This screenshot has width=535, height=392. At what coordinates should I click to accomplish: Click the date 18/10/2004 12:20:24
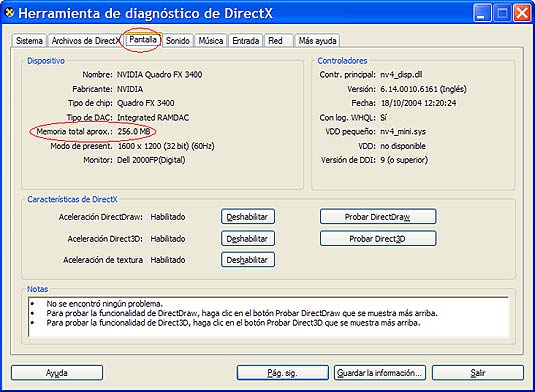(418, 103)
